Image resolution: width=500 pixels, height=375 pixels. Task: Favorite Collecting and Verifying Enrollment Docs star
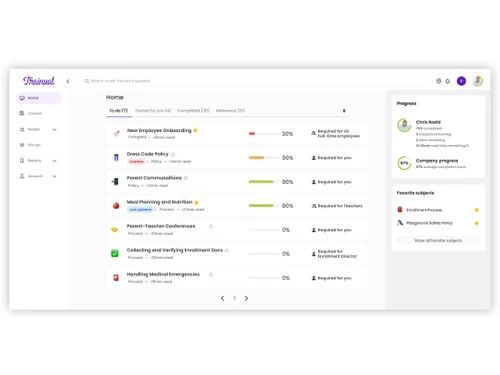(x=227, y=250)
